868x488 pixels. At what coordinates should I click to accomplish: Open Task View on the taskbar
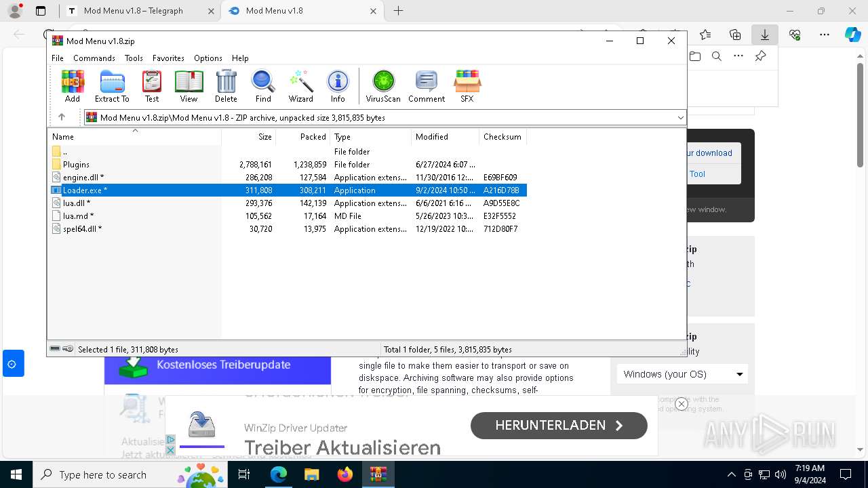[244, 474]
